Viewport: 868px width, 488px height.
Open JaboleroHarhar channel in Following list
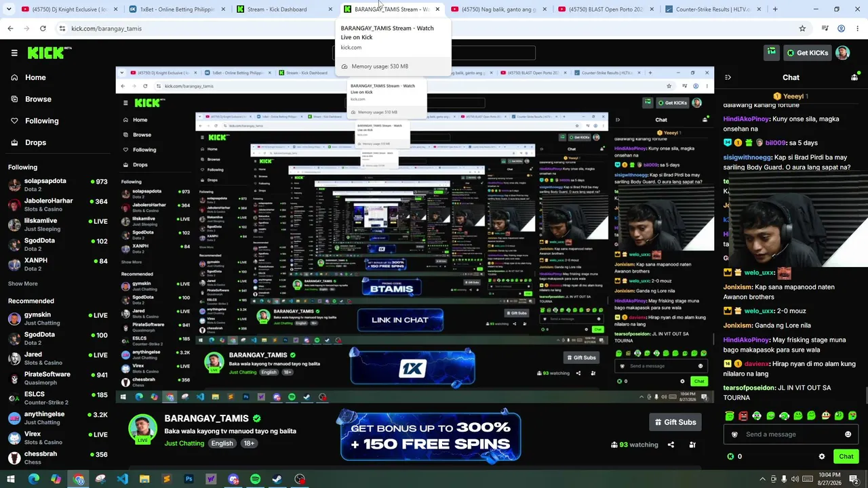[x=57, y=205]
